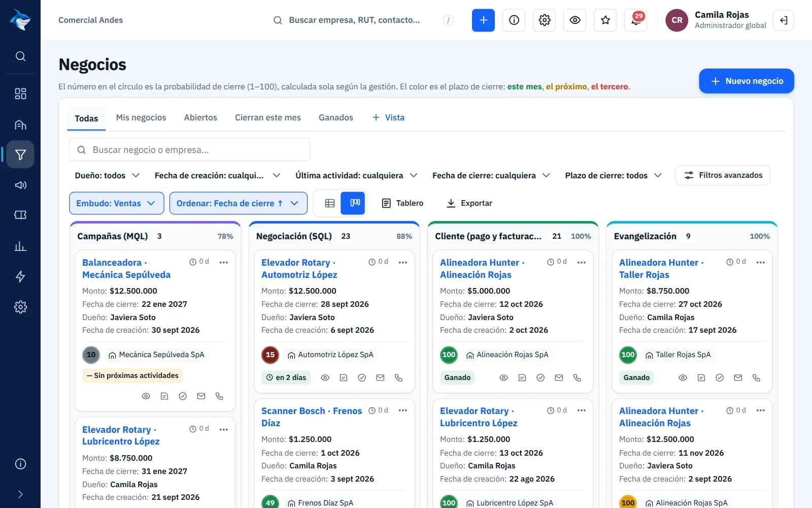Click the blue plus quick-add button
The image size is (812, 508).
(483, 20)
